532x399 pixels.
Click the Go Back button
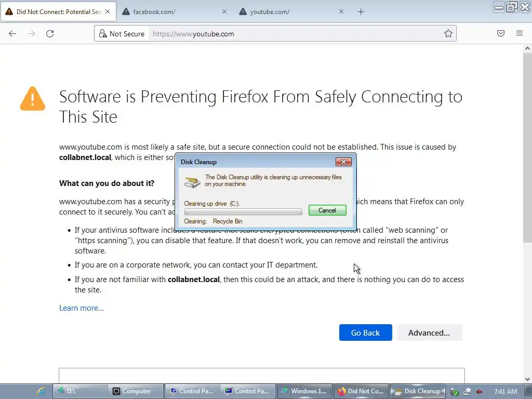click(365, 332)
